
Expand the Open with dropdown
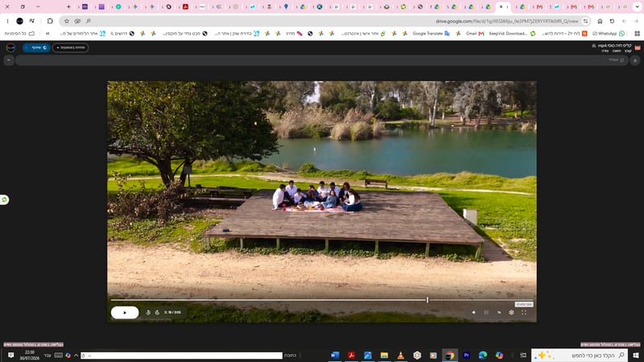point(70,47)
